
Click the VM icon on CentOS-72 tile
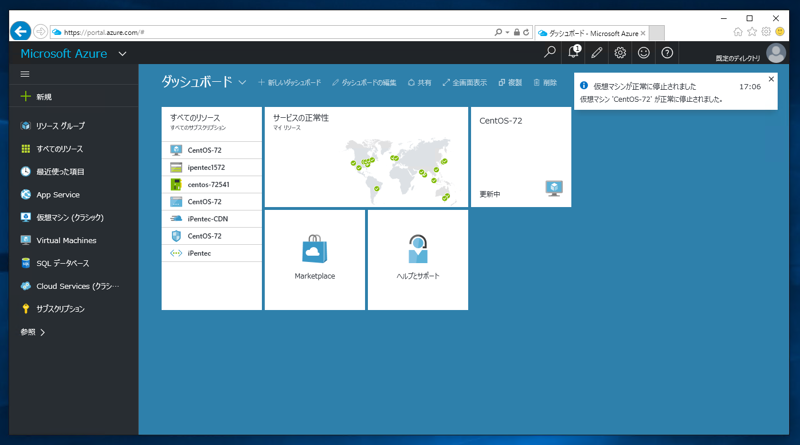[554, 188]
